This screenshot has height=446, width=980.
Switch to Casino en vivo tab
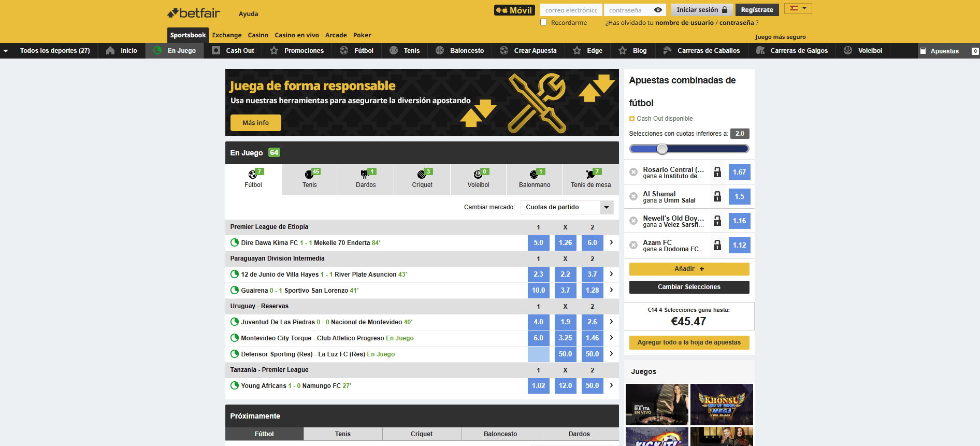(x=297, y=35)
